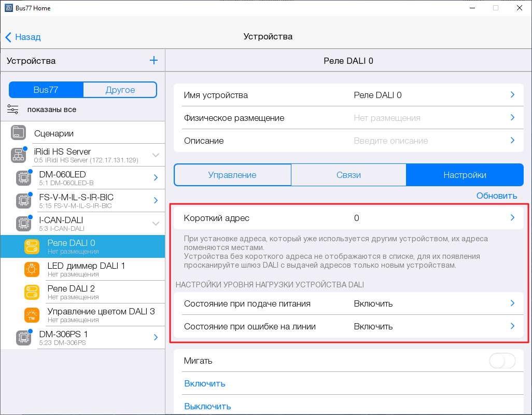Viewport: 532px width, 415px height.
Task: Select Управление цветом DALI 3 icon
Action: [x=32, y=315]
